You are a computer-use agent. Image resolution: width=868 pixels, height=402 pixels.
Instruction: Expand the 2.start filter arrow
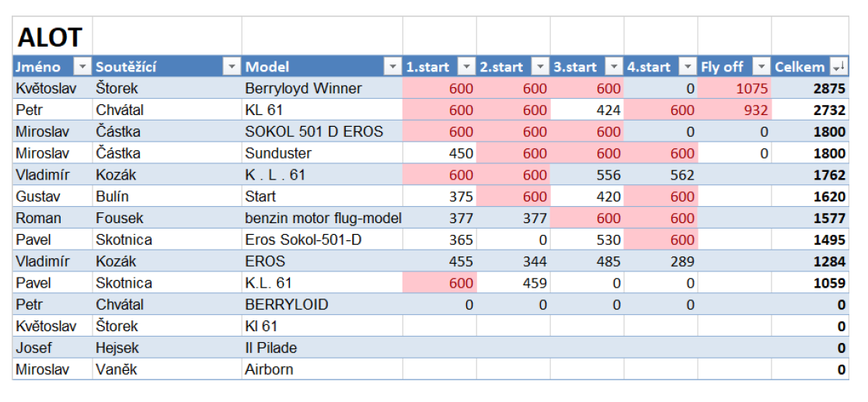coord(541,67)
